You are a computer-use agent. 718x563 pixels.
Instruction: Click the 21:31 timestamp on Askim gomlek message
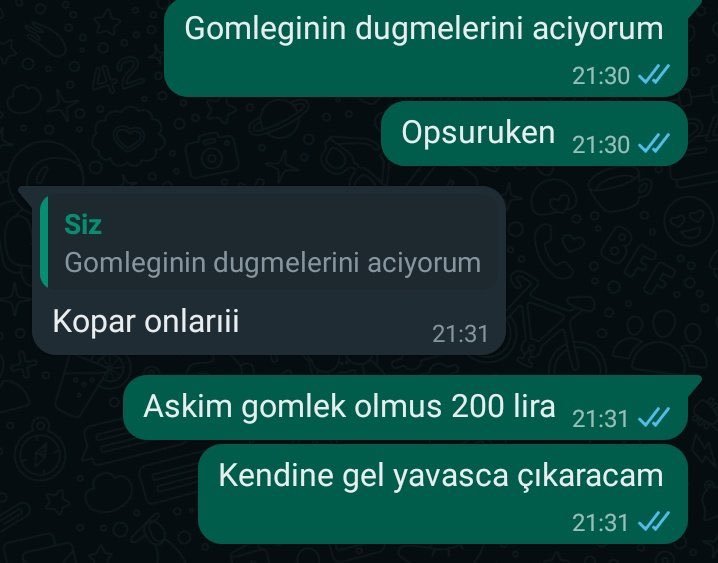tap(601, 418)
